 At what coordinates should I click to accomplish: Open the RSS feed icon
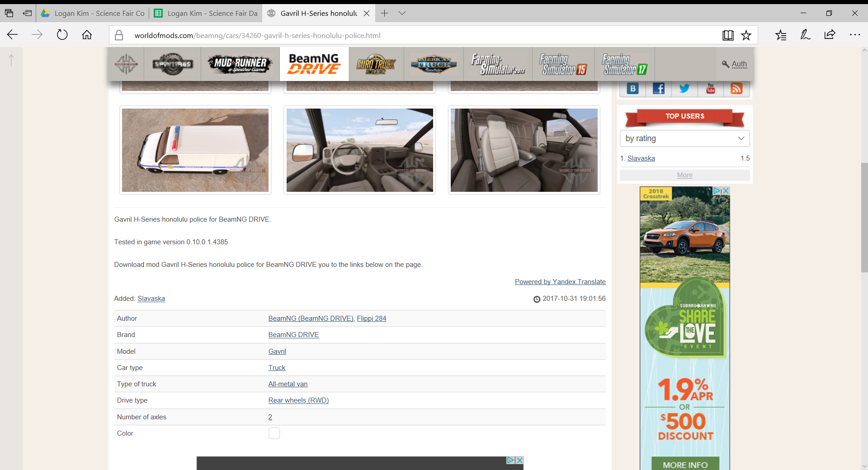pos(736,89)
